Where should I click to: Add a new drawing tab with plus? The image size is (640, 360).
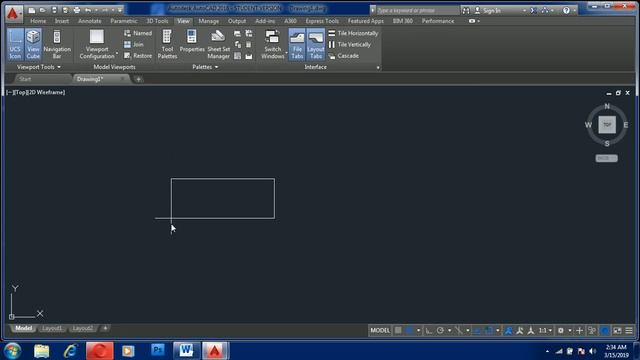(138, 79)
